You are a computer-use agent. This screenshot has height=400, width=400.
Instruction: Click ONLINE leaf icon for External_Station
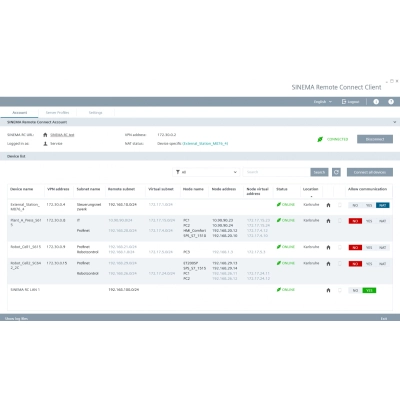tap(279, 204)
